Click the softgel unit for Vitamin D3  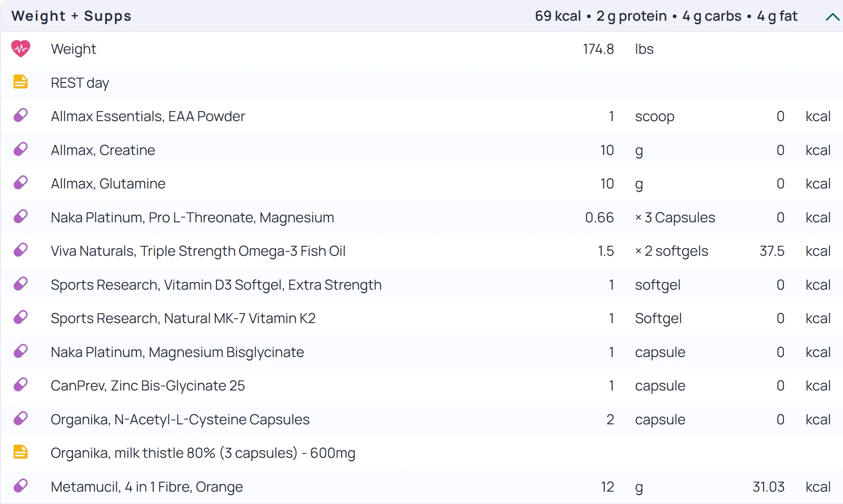(x=658, y=285)
